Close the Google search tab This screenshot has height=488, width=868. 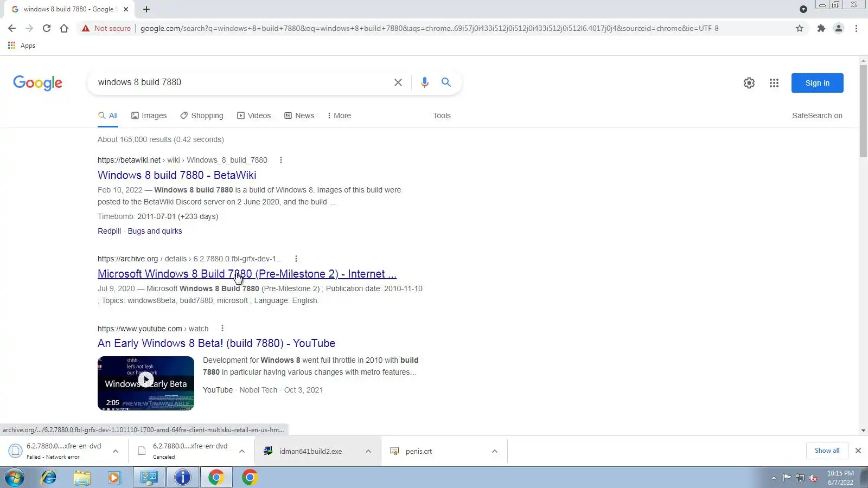click(x=126, y=9)
